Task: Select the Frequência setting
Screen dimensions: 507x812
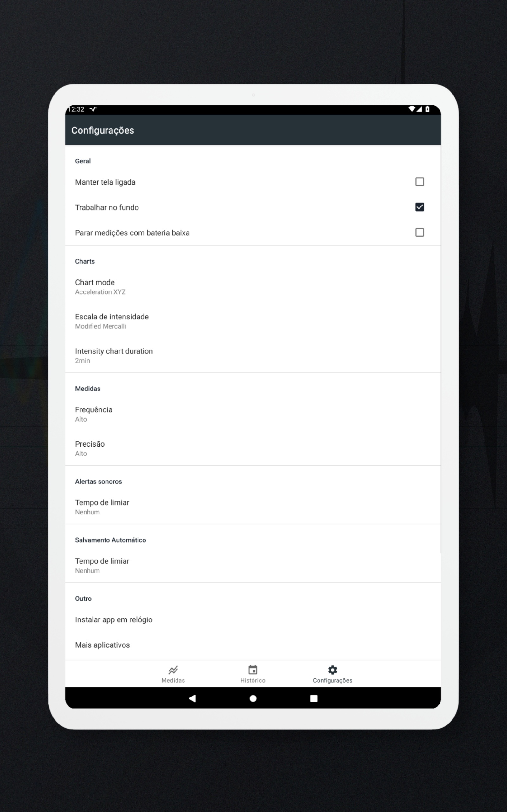Action: [253, 414]
